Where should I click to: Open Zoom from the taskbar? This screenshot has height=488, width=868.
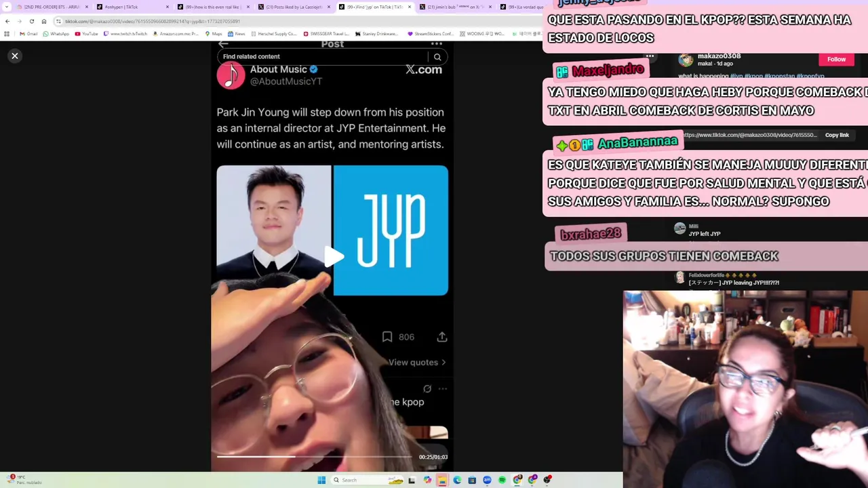coord(487,480)
